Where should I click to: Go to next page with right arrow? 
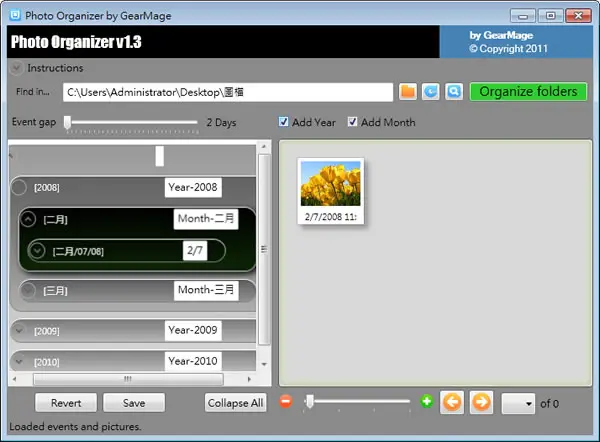click(481, 402)
